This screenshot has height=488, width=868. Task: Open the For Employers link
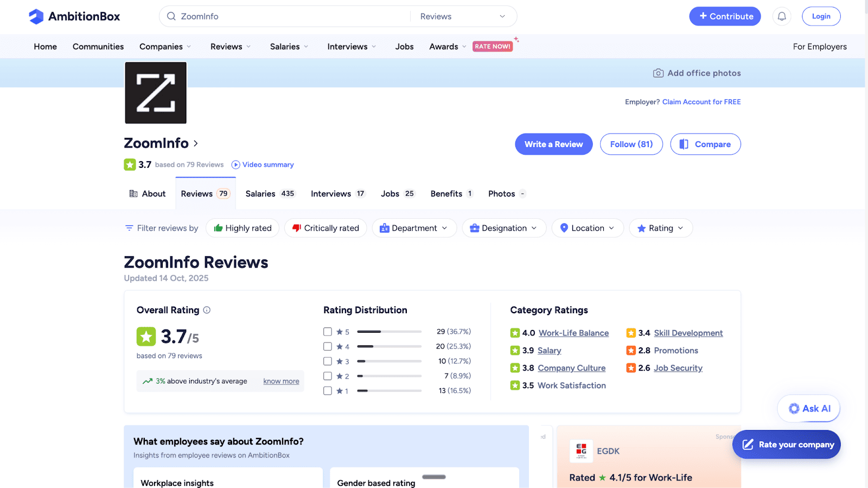820,47
